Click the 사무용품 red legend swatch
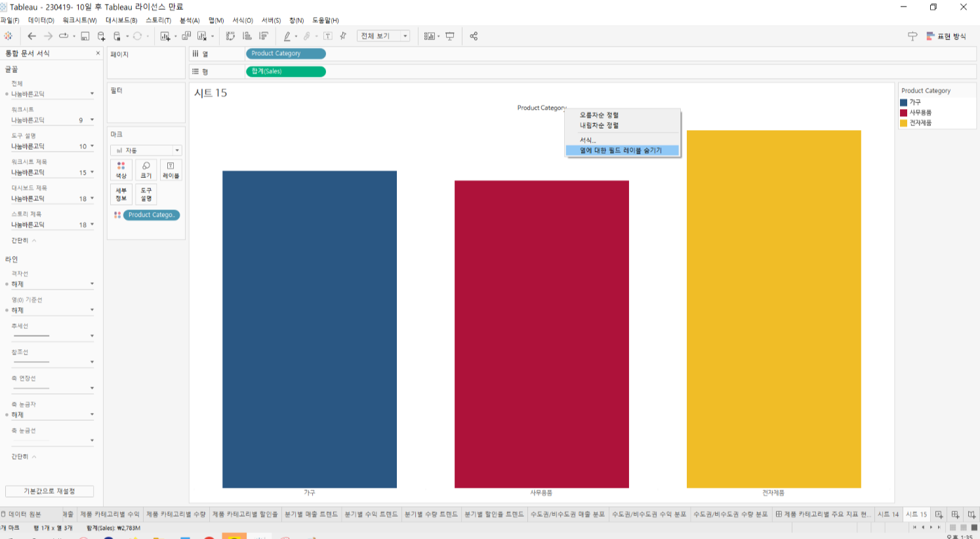 click(903, 113)
